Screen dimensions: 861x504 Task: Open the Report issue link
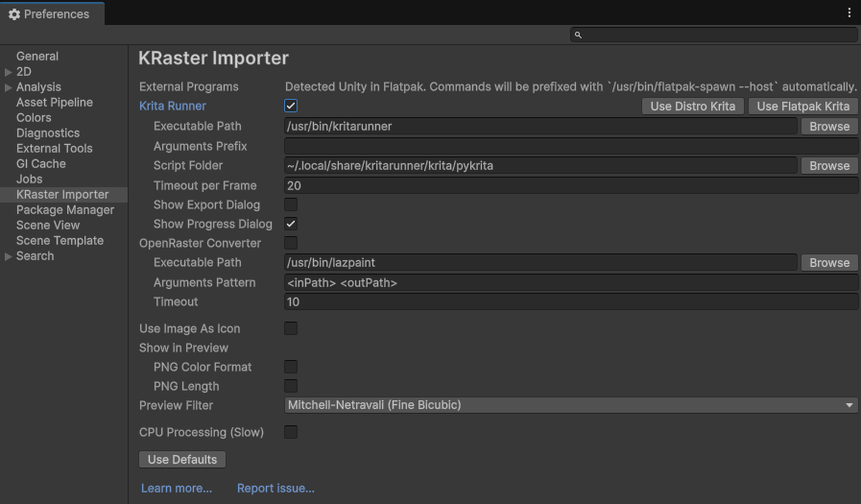(x=275, y=488)
